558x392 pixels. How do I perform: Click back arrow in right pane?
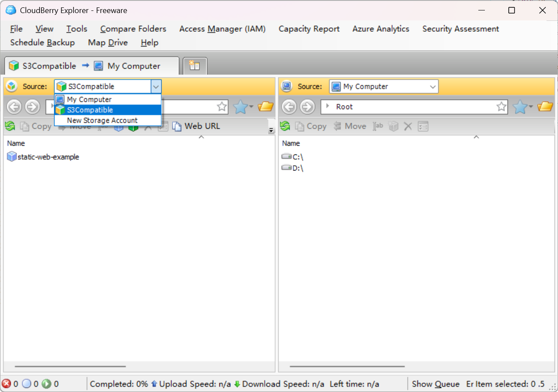tap(289, 107)
